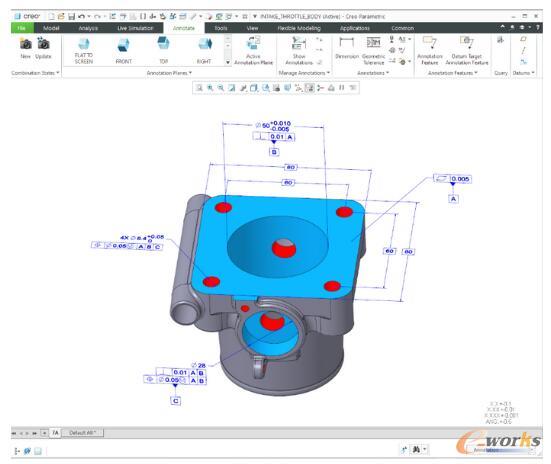Expand Annotation Planes group dropdown
The height and width of the screenshot is (464, 551).
coord(169,73)
